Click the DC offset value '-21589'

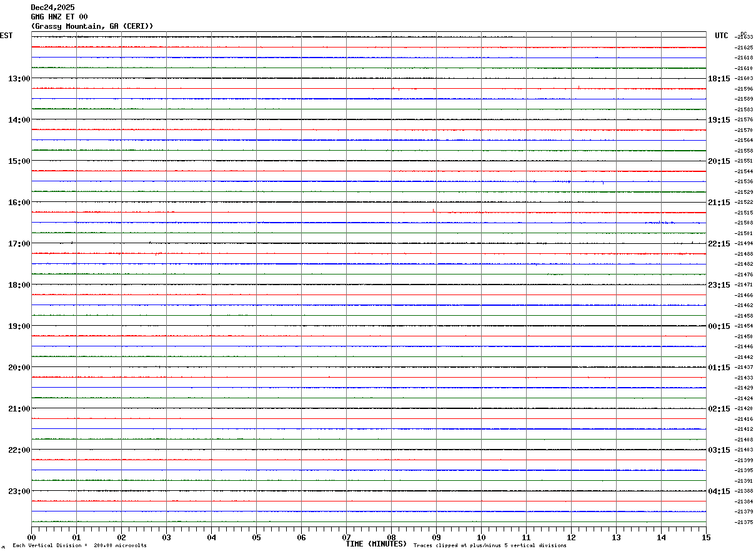click(744, 99)
